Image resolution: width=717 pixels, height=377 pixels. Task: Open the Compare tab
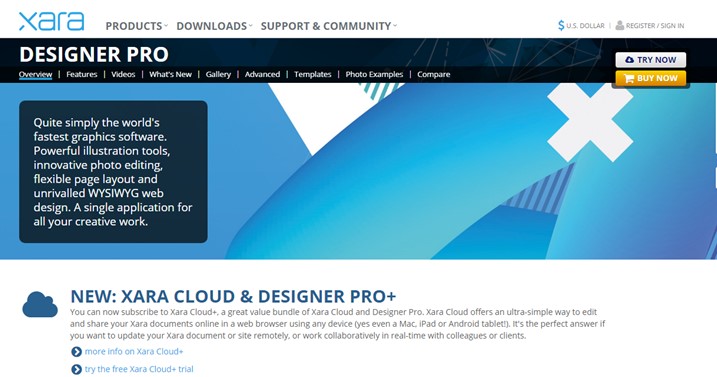tap(433, 74)
